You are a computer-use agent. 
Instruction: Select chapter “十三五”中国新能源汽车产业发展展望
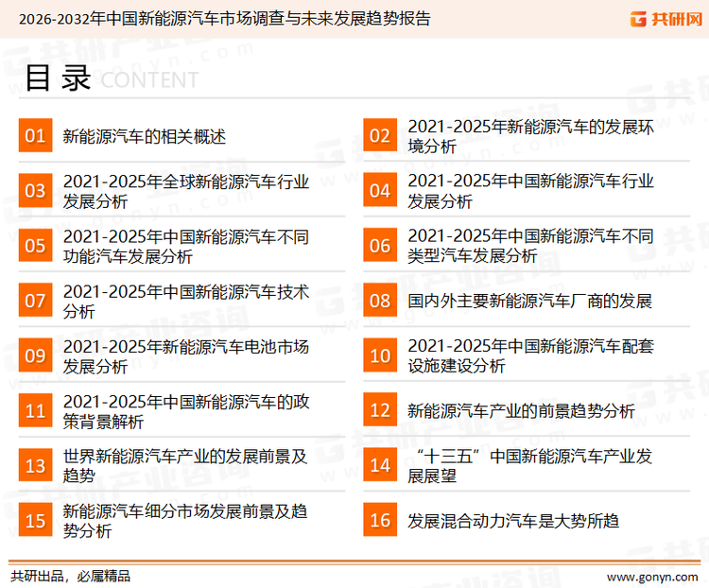pyautogui.click(x=529, y=465)
